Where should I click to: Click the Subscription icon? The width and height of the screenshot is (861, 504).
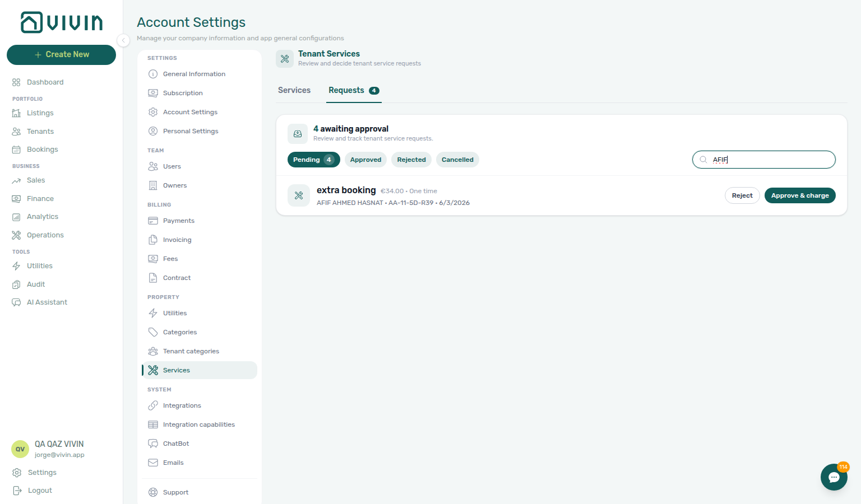pos(153,93)
